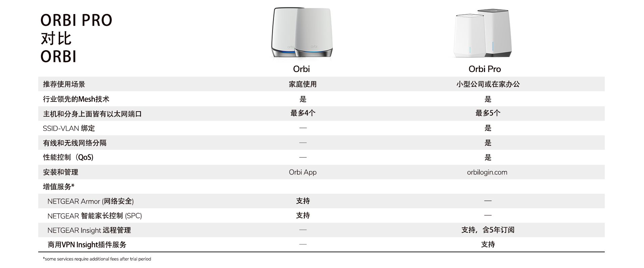The height and width of the screenshot is (268, 644).
Task: Click the Orbi router product image
Action: tap(302, 32)
